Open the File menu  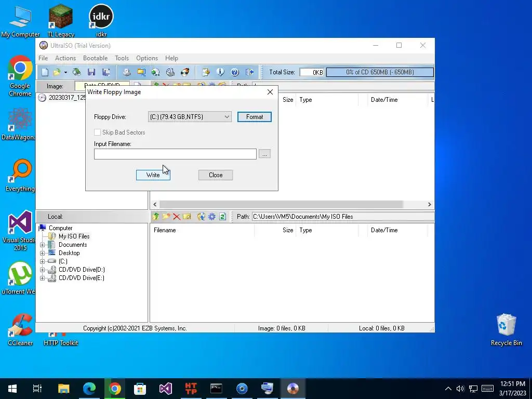[43, 58]
